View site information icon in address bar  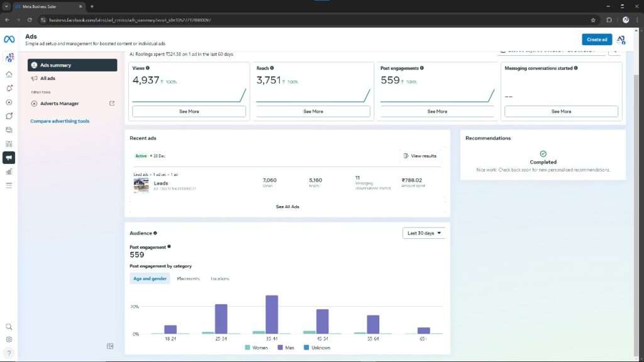point(43,19)
